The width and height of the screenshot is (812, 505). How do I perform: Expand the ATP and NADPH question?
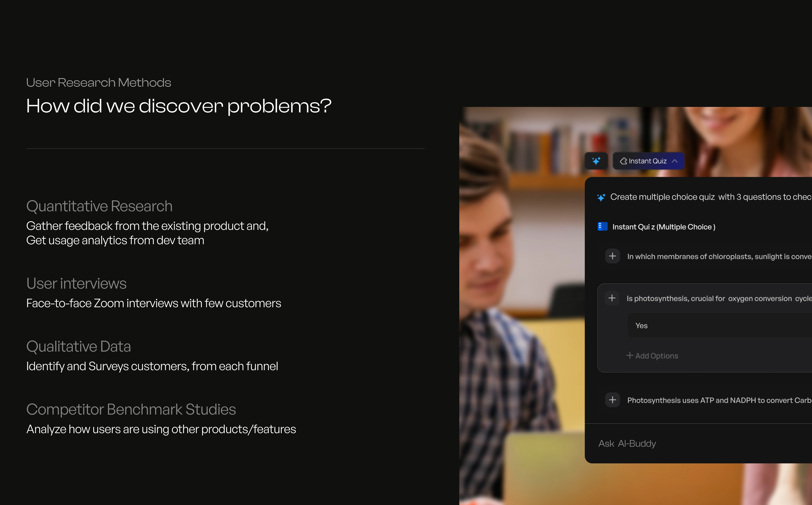pos(613,400)
